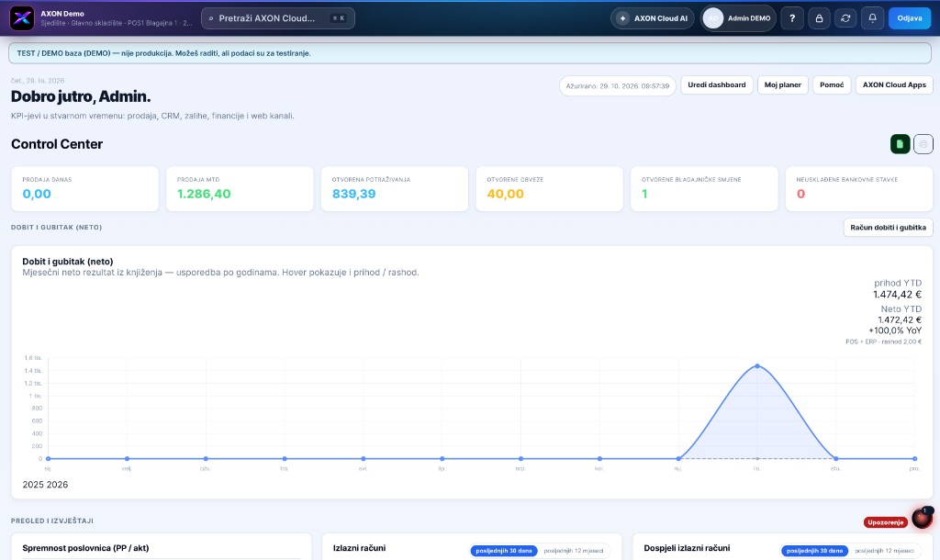Click the chart data point at ruj.
Image resolution: width=940 pixels, height=560 pixels.
tap(678, 459)
